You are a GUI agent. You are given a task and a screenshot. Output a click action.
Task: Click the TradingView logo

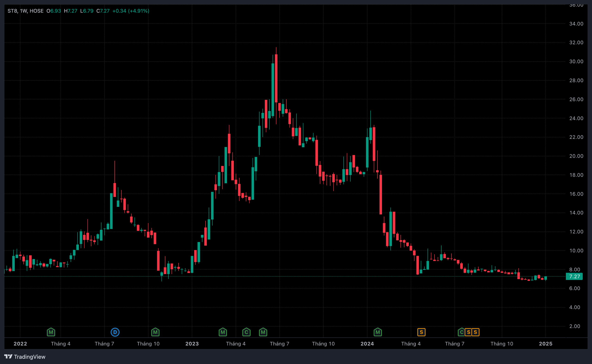click(x=25, y=357)
